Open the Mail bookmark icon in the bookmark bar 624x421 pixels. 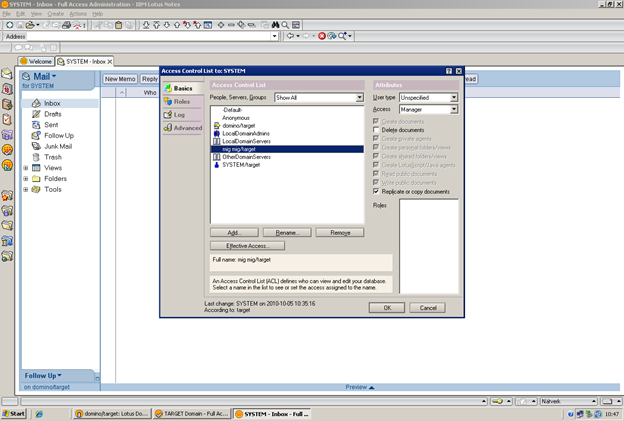(7, 74)
